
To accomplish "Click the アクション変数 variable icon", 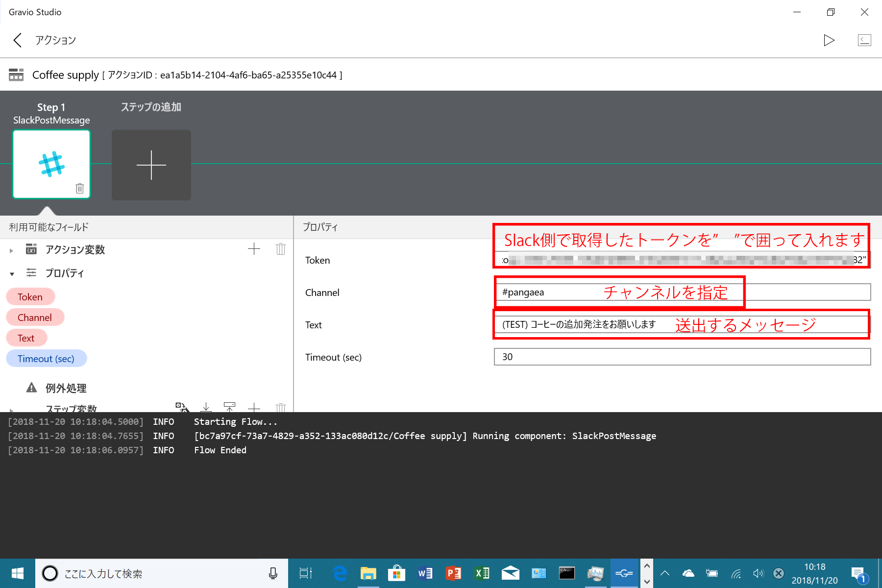I will 31,249.
